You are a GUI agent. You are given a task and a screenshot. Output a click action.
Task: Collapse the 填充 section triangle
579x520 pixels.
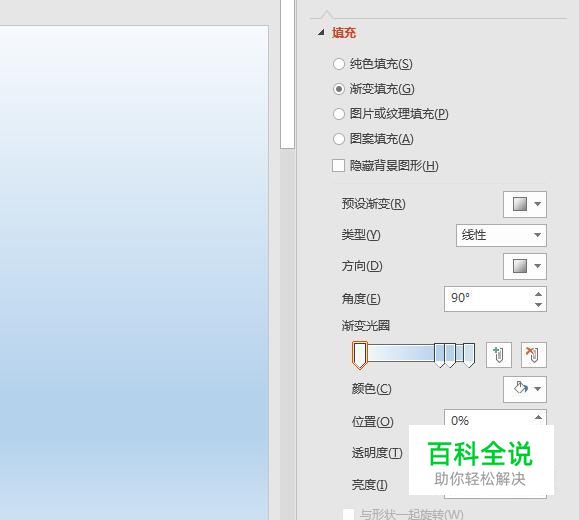(x=321, y=32)
